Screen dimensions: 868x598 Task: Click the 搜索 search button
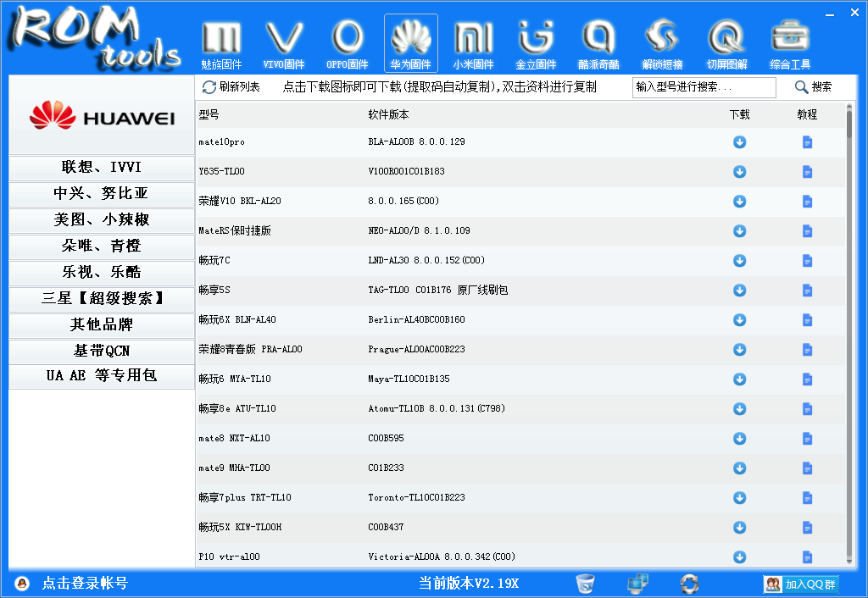tap(813, 87)
